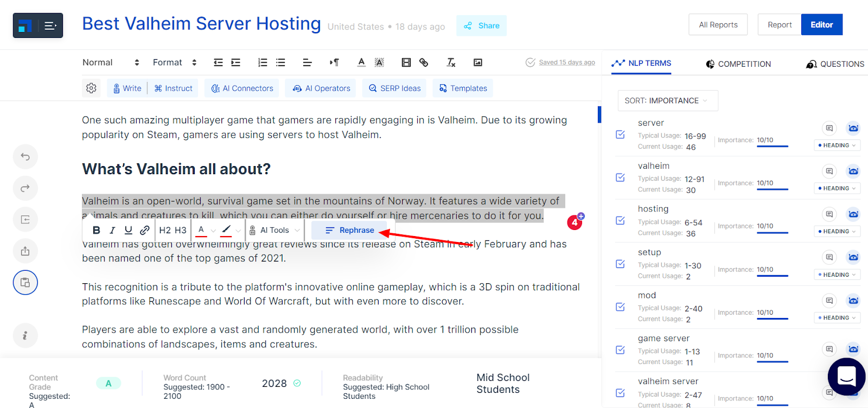Open Heading dropdown for mod term

click(837, 318)
